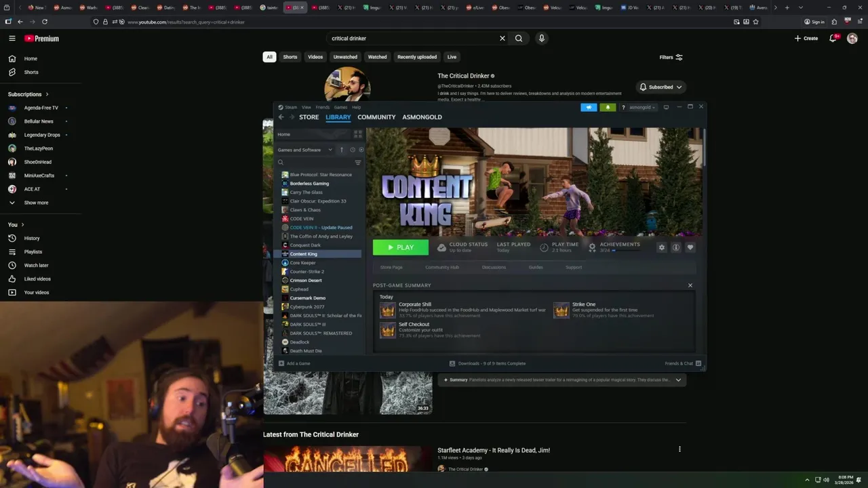
Task: Select the Recently uploaded chip
Action: pos(417,57)
